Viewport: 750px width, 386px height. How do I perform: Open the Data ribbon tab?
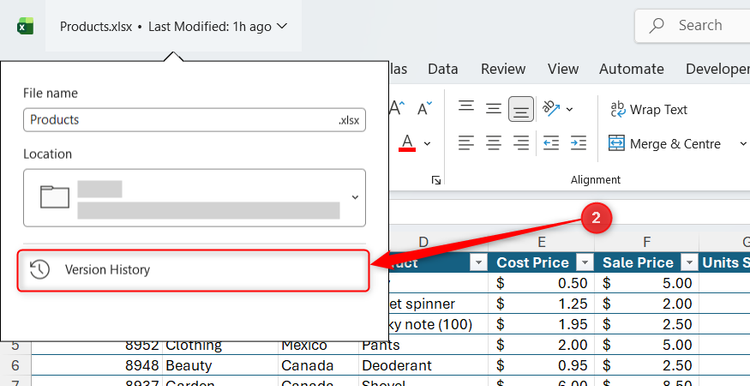(442, 69)
